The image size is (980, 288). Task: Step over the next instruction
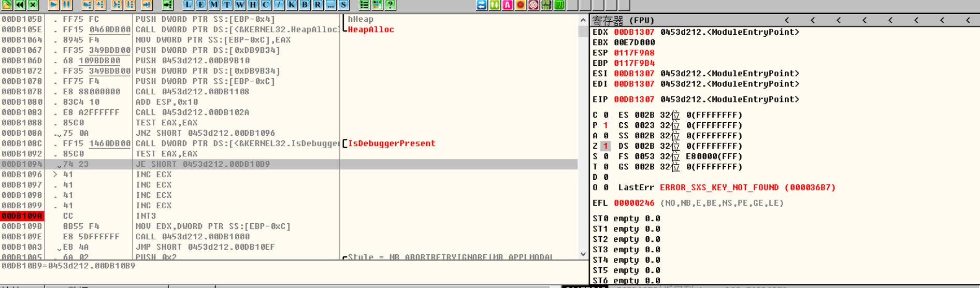click(100, 5)
